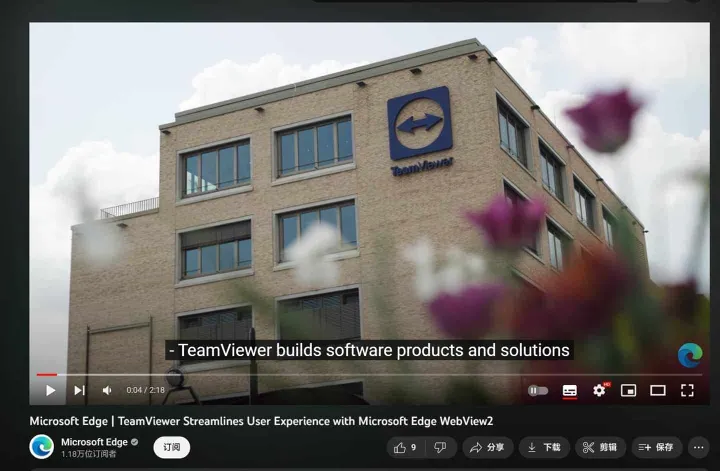The width and height of the screenshot is (720, 471).
Task: Click the Edge logo watermark in video
Action: click(690, 355)
